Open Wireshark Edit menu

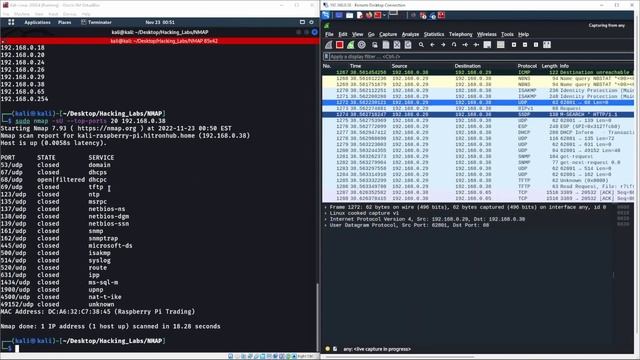(343, 34)
